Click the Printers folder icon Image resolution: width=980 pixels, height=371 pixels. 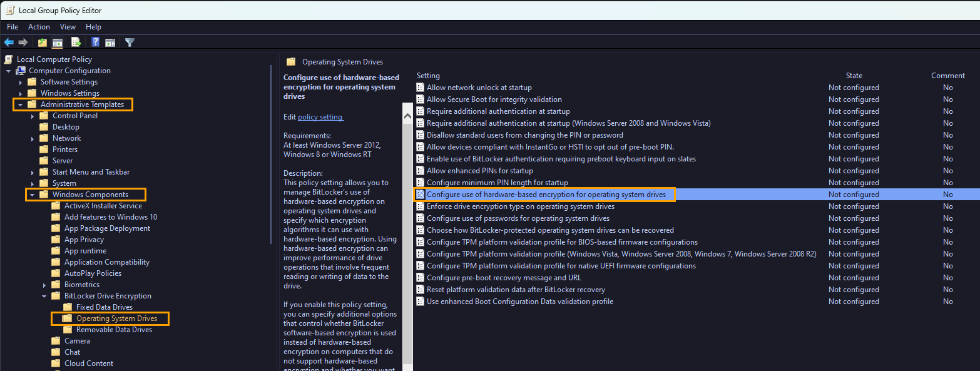pyautogui.click(x=44, y=150)
